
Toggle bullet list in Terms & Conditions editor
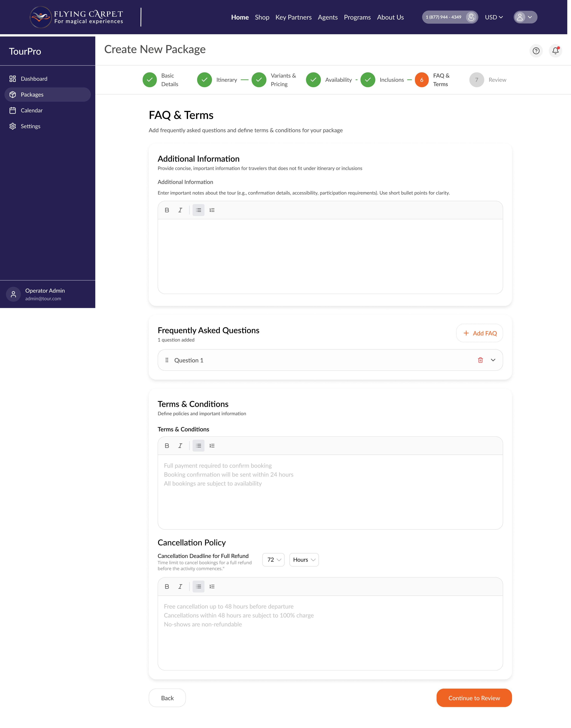[x=199, y=446]
